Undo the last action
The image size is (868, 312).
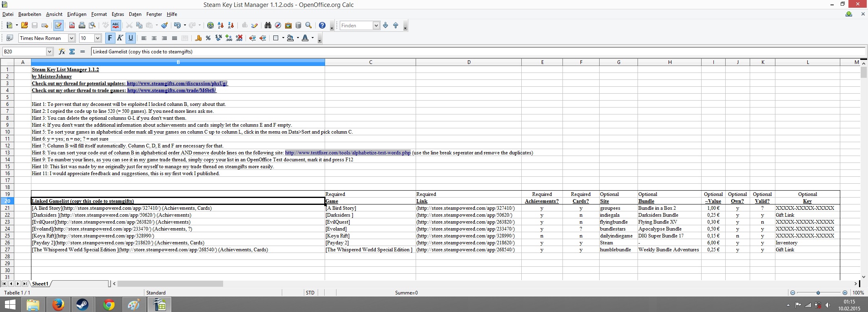(177, 25)
